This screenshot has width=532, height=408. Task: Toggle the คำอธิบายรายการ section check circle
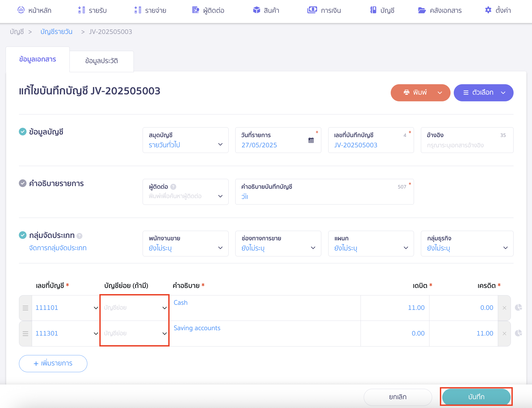23,183
